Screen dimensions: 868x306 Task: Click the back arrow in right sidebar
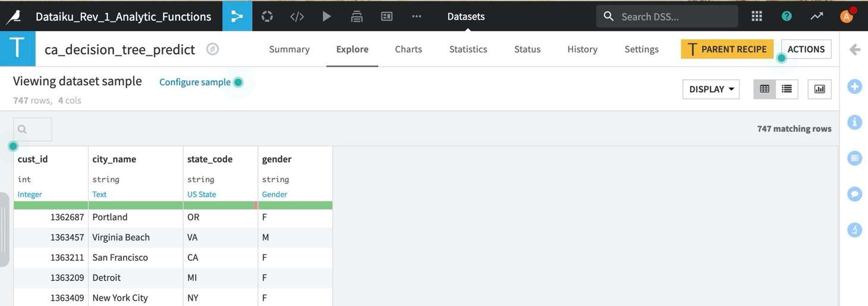pos(855,49)
